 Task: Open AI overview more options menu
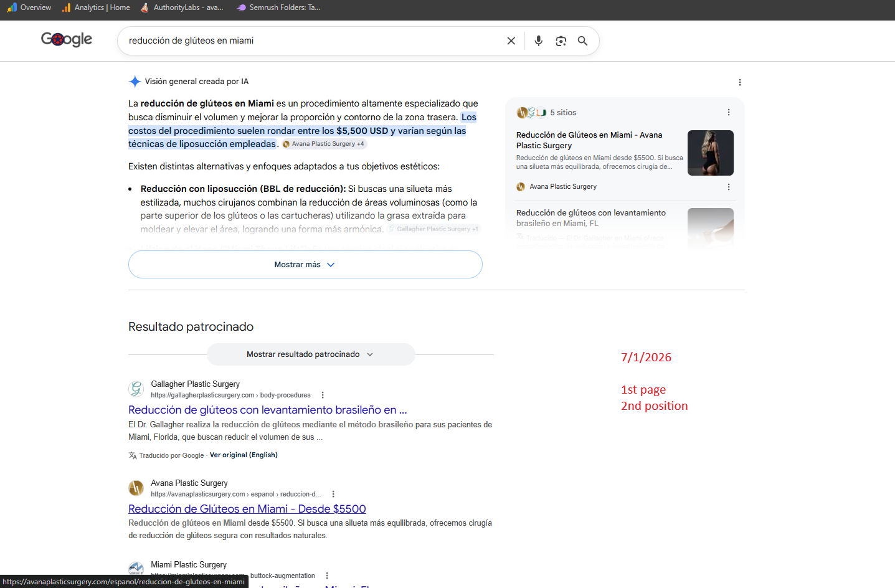click(739, 82)
